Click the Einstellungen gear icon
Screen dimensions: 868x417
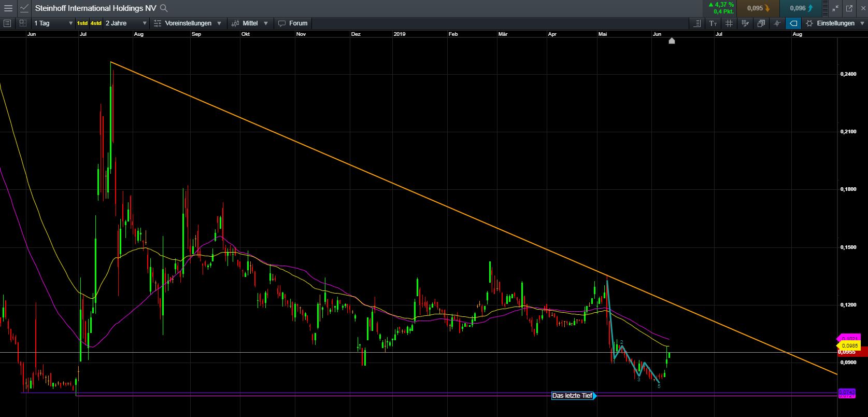point(809,23)
